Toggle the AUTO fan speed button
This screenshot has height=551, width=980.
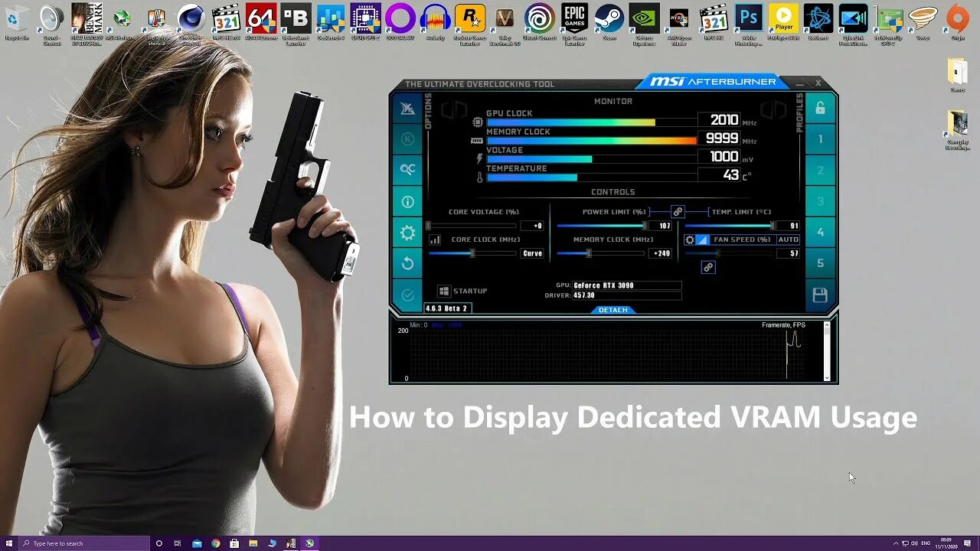point(788,240)
